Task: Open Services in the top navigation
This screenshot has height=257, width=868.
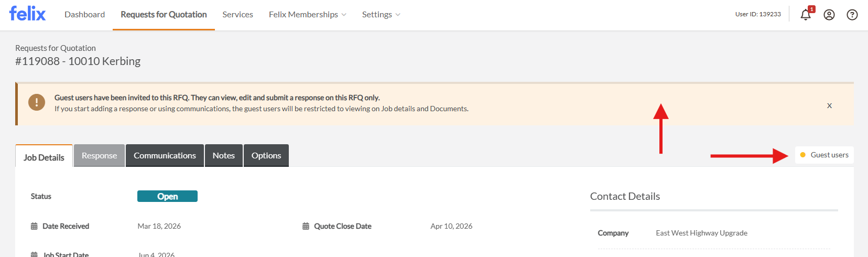Action: click(x=237, y=15)
